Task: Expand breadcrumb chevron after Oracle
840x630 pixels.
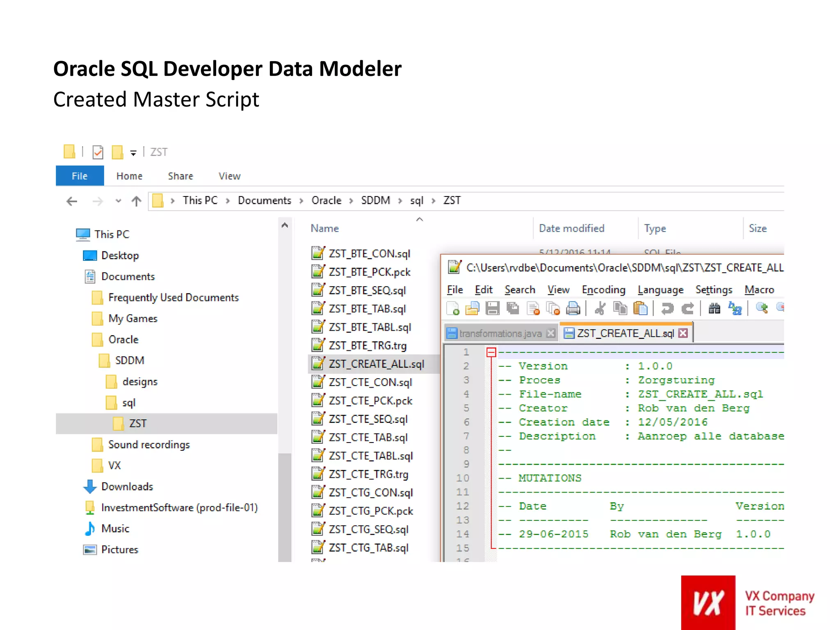Action: point(351,201)
